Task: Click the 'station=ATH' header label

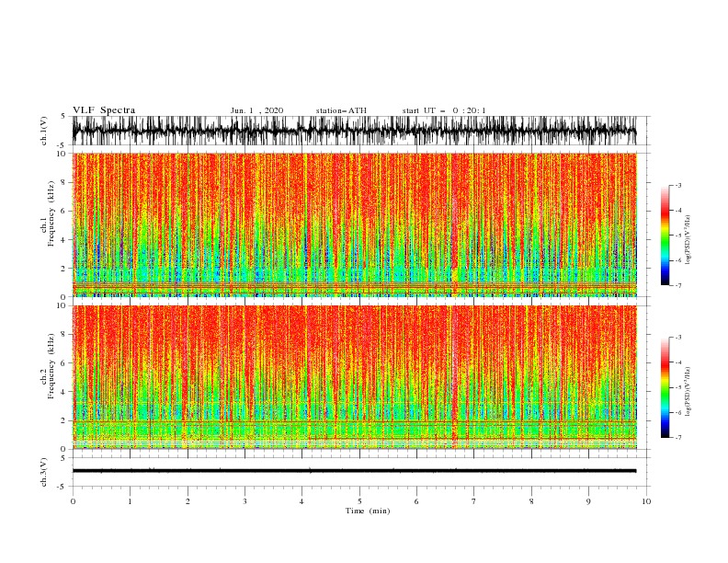Action: tap(341, 110)
